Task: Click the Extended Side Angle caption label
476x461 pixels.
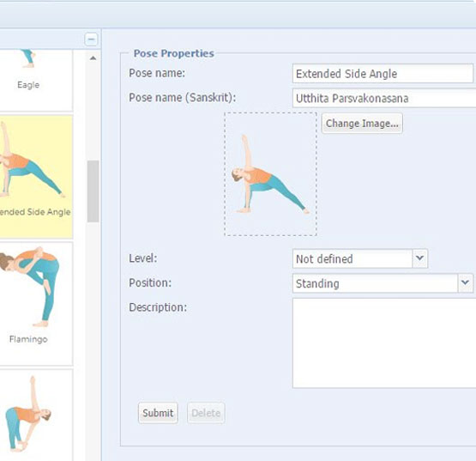Action: pyautogui.click(x=35, y=212)
